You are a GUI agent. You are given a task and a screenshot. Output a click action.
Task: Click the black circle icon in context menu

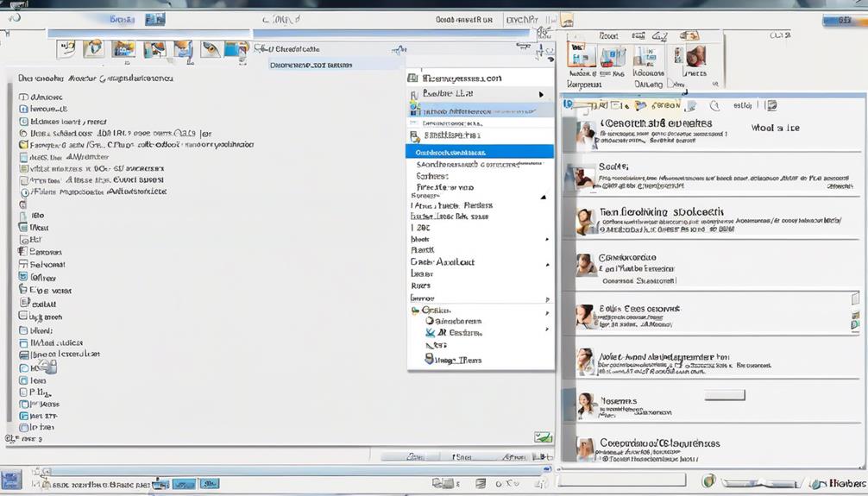(x=429, y=321)
